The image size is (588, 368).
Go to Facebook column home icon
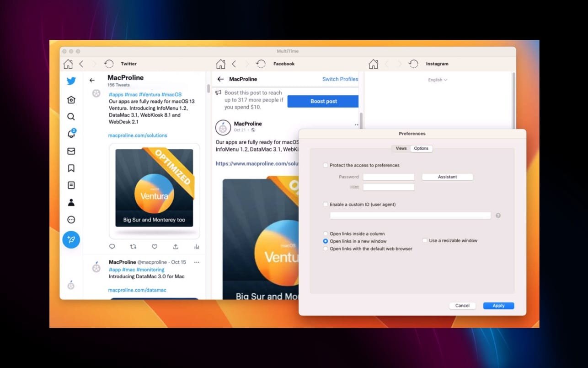tap(220, 64)
